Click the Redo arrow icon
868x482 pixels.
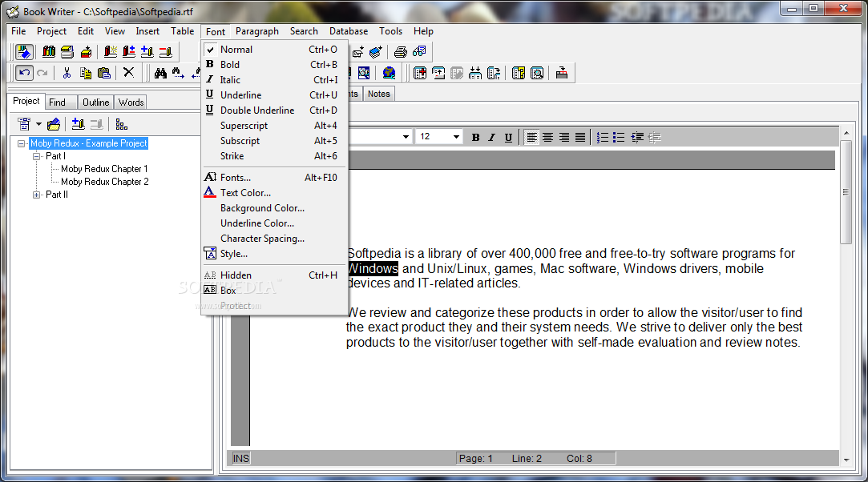tap(42, 73)
